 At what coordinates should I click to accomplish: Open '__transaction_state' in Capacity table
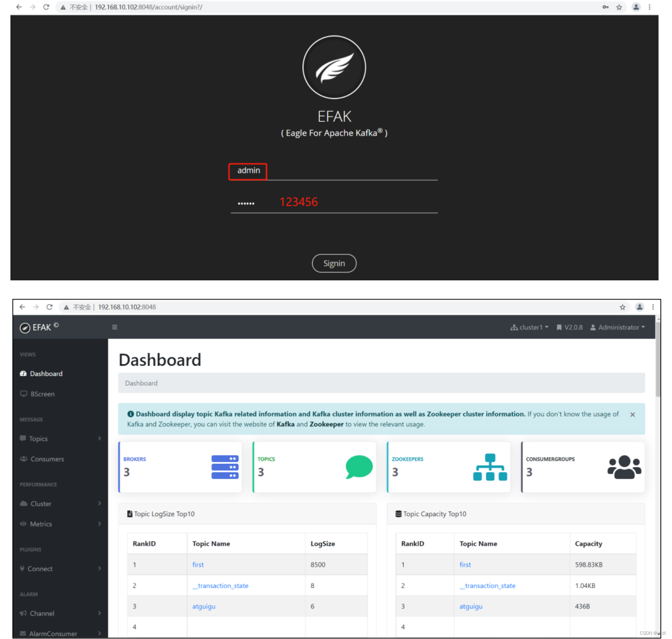pos(488,586)
